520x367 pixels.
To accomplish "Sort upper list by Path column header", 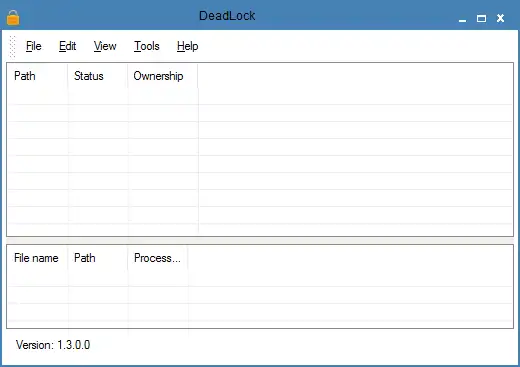I will pos(37,76).
